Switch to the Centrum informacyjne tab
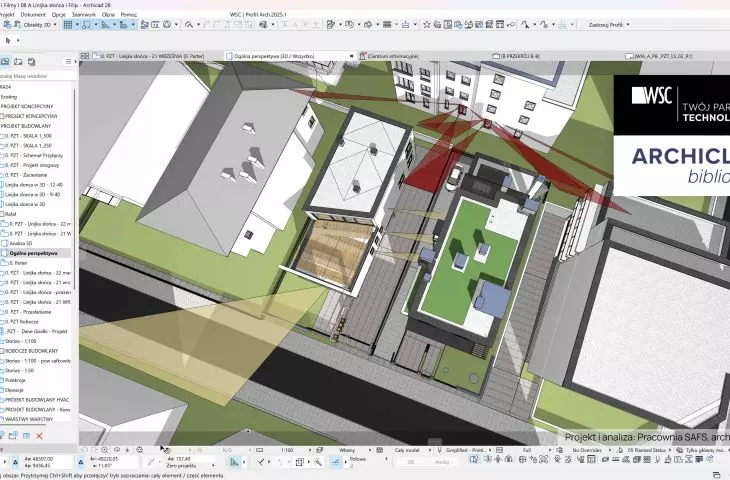 click(392, 56)
